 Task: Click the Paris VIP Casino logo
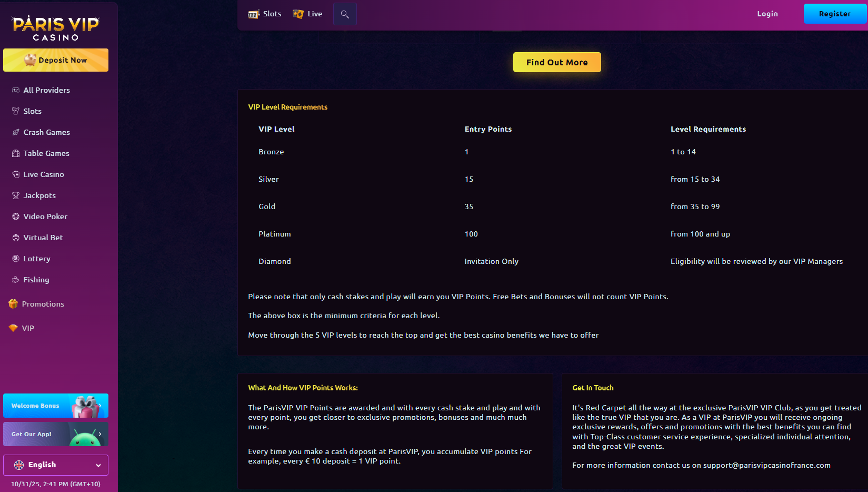[x=56, y=27]
